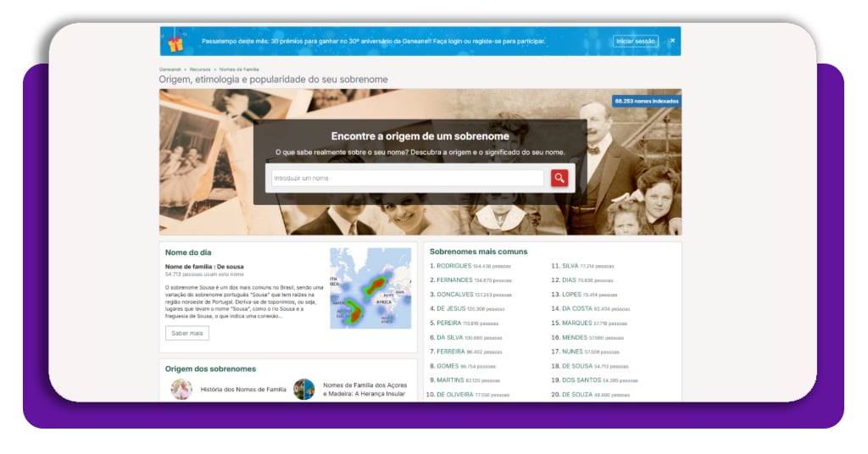Screen dimensions: 868x454
Task: Click the gift box icon in banner
Action: [x=175, y=42]
